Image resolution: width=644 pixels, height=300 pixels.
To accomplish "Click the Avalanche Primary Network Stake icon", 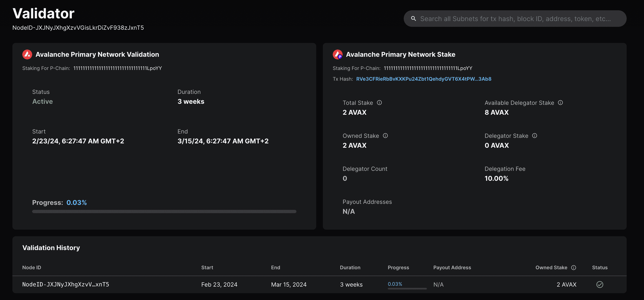I will [338, 54].
